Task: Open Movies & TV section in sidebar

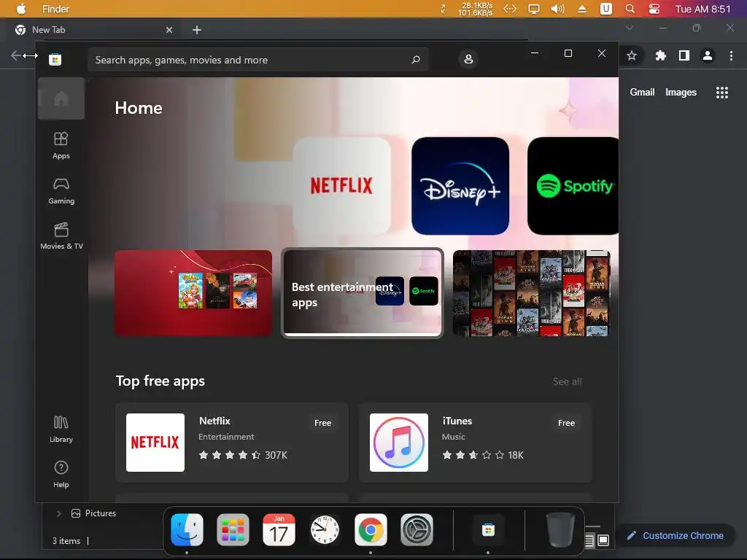Action: point(61,236)
